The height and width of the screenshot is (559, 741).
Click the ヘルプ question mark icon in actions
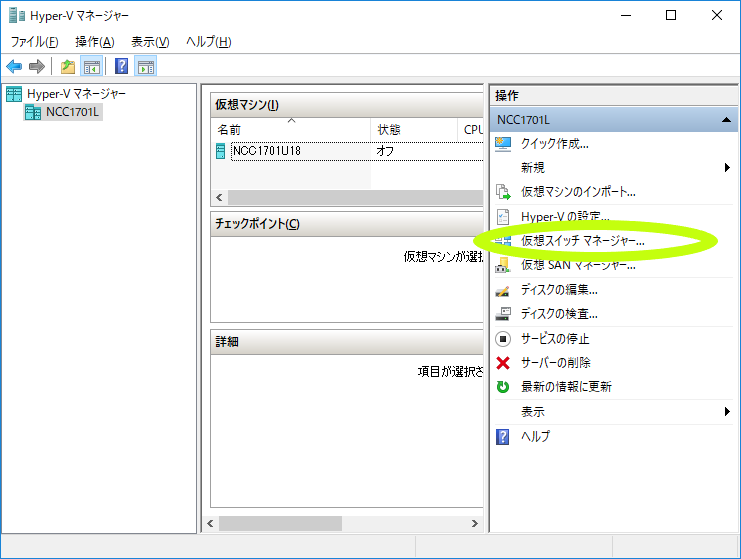(503, 437)
